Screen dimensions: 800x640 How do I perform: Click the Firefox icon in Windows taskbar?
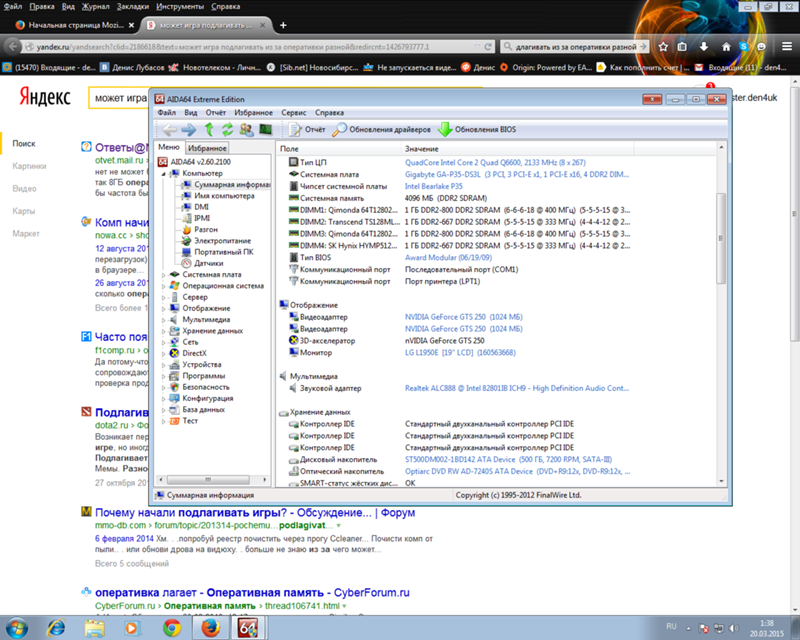click(210, 626)
